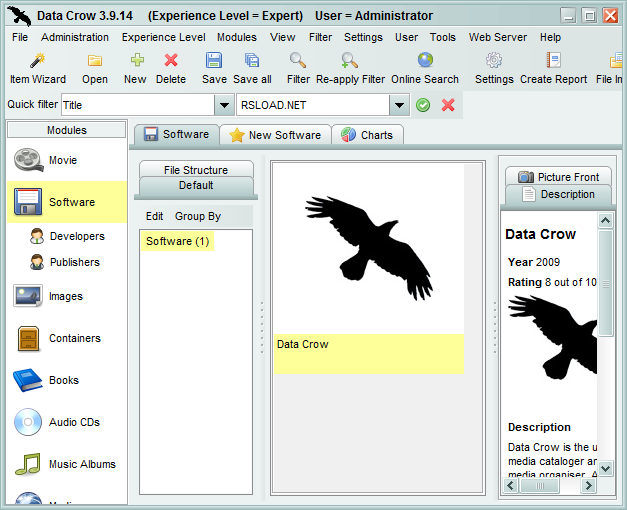The width and height of the screenshot is (627, 510).
Task: Switch to the New Software tab
Action: coord(275,135)
